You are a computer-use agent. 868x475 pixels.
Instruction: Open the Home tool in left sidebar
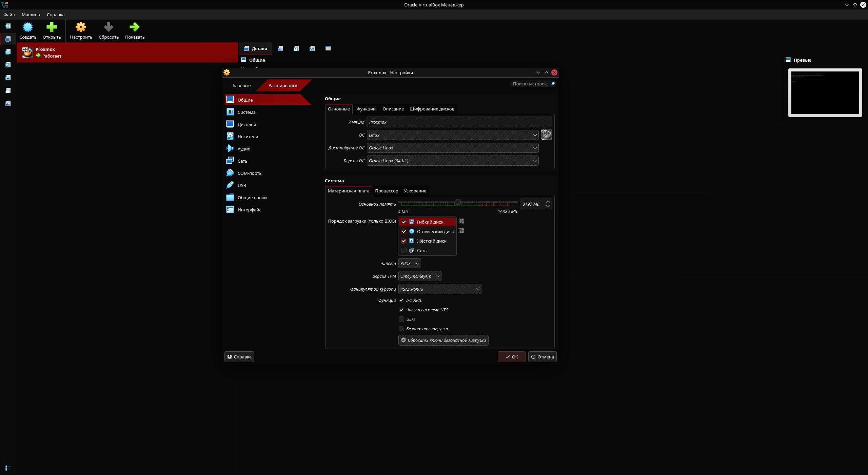click(x=8, y=26)
